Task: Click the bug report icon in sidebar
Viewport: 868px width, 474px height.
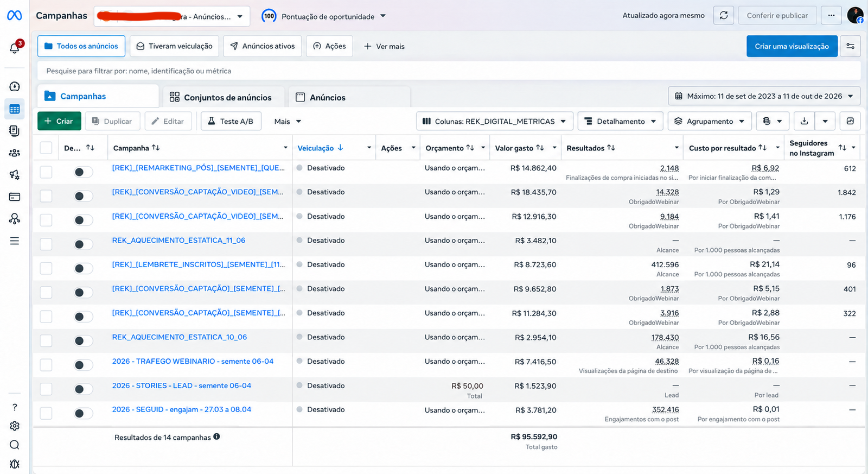Action: pyautogui.click(x=15, y=464)
